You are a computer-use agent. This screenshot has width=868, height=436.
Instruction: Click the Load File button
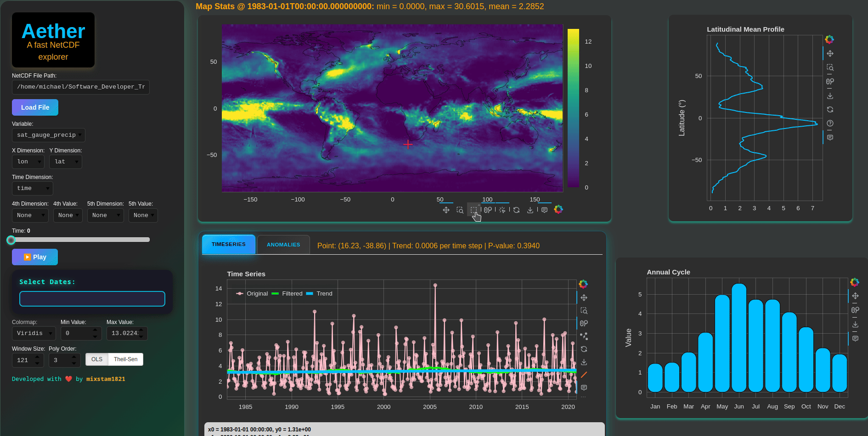(35, 107)
